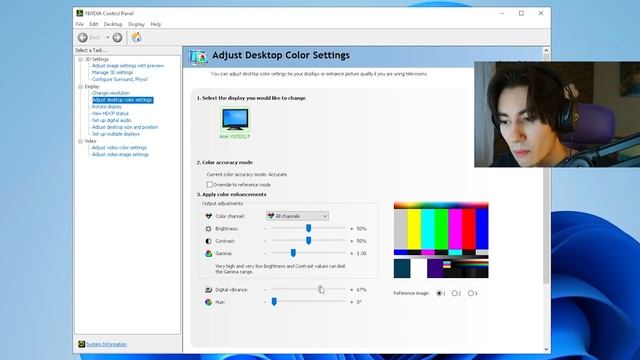Click the scroll down arrow of page
The height and width of the screenshot is (360, 640).
click(547, 349)
